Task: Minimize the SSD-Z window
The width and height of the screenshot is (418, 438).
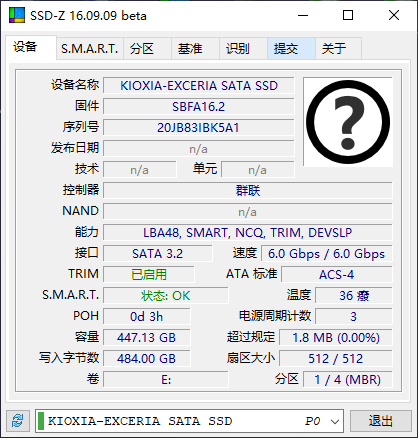Action: 303,15
